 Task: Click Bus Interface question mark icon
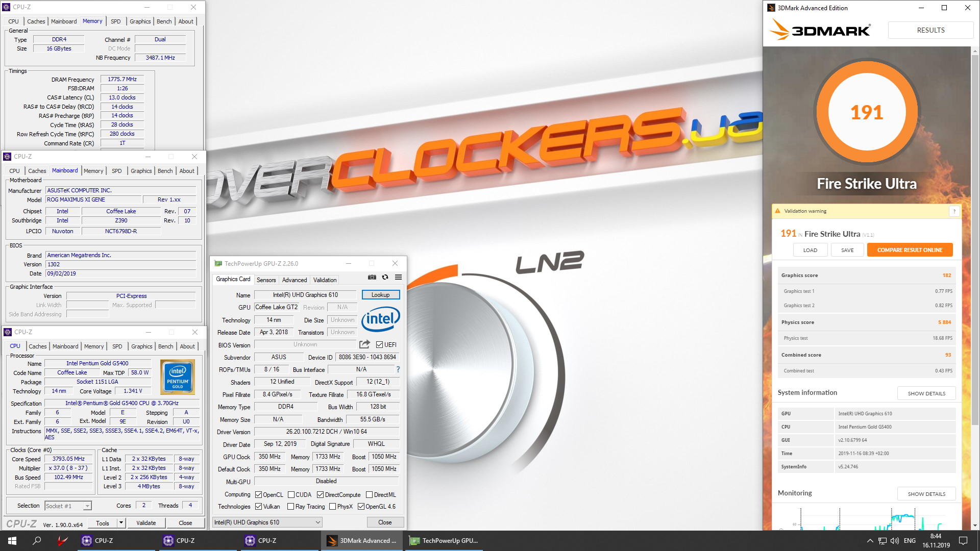tap(398, 369)
